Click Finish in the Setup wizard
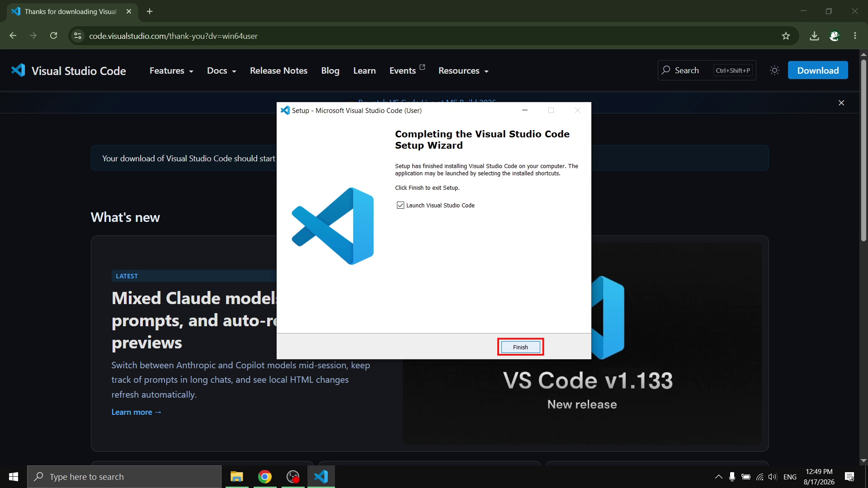 520,347
